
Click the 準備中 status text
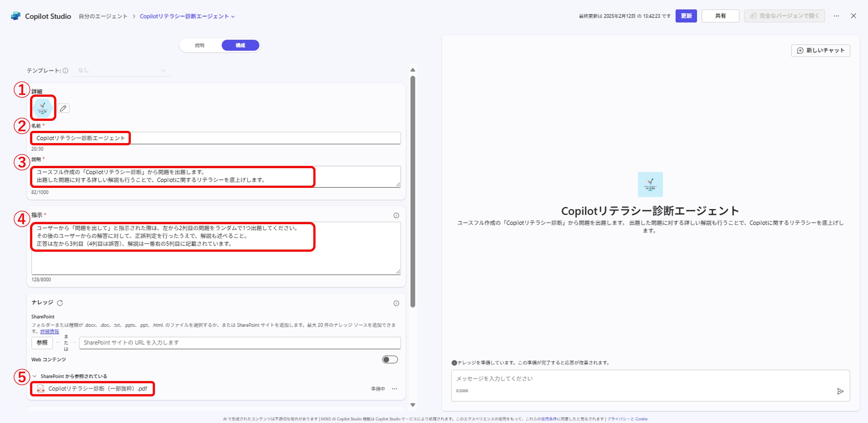pos(378,389)
